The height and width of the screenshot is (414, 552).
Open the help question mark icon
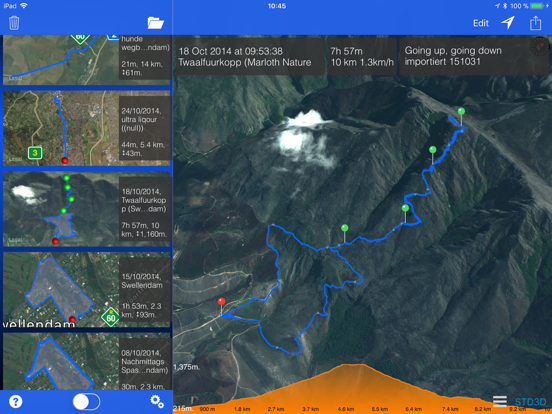(x=15, y=401)
